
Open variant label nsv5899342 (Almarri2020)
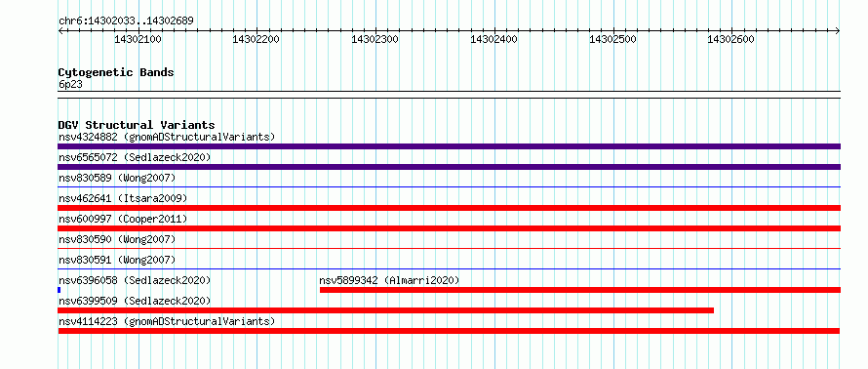(x=390, y=280)
